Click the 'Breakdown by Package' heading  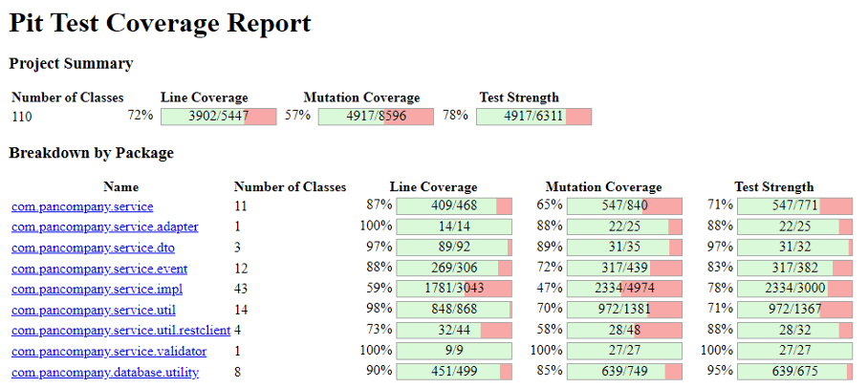coord(92,153)
